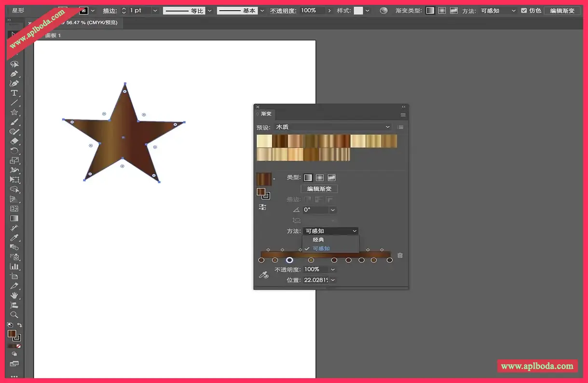Image resolution: width=588 pixels, height=383 pixels.
Task: Select the Type tool in toolbar
Action: (14, 93)
